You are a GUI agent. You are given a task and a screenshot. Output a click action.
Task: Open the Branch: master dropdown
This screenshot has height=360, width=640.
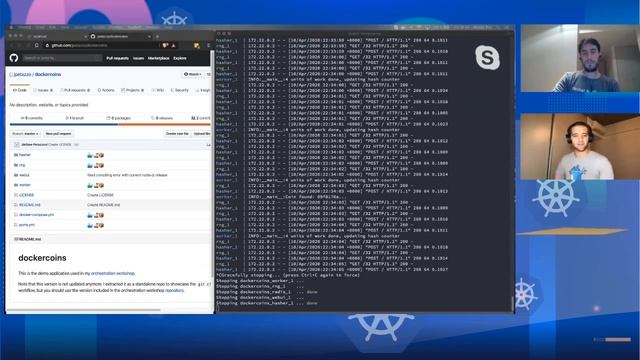[x=25, y=133]
